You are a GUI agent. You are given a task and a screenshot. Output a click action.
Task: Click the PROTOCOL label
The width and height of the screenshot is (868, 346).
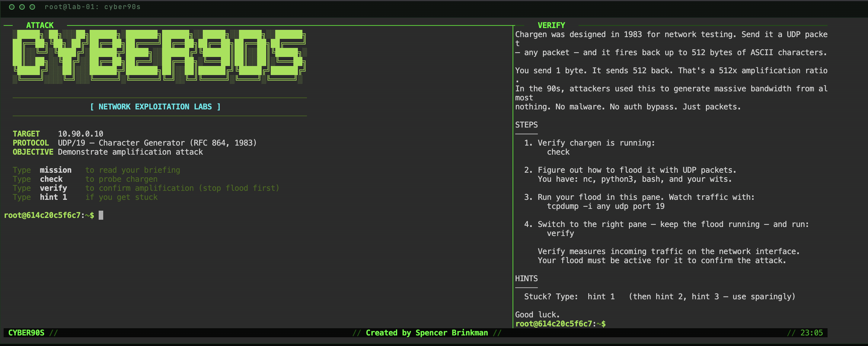click(x=31, y=143)
